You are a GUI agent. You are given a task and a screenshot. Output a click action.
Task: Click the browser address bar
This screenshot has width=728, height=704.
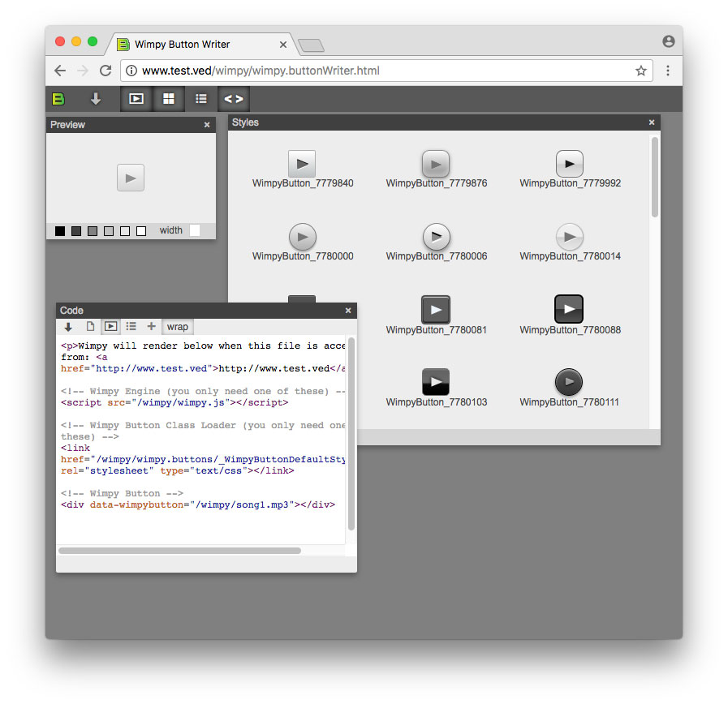[386, 71]
